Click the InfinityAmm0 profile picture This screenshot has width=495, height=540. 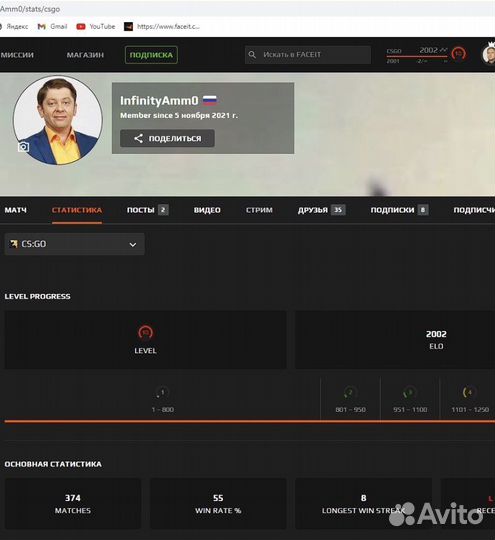(58, 120)
